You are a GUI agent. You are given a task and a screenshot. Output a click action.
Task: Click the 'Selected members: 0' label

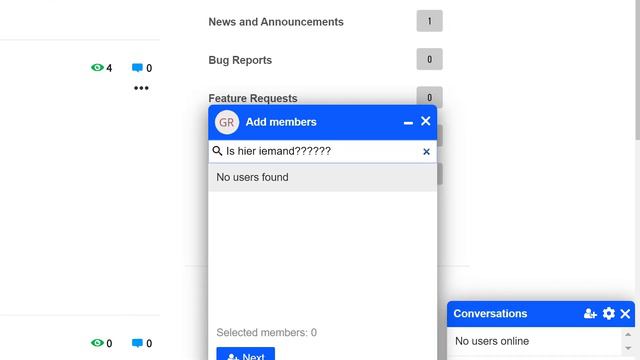click(x=267, y=332)
